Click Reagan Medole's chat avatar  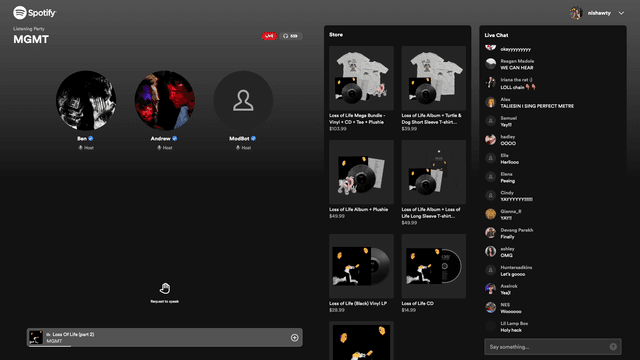pos(491,64)
